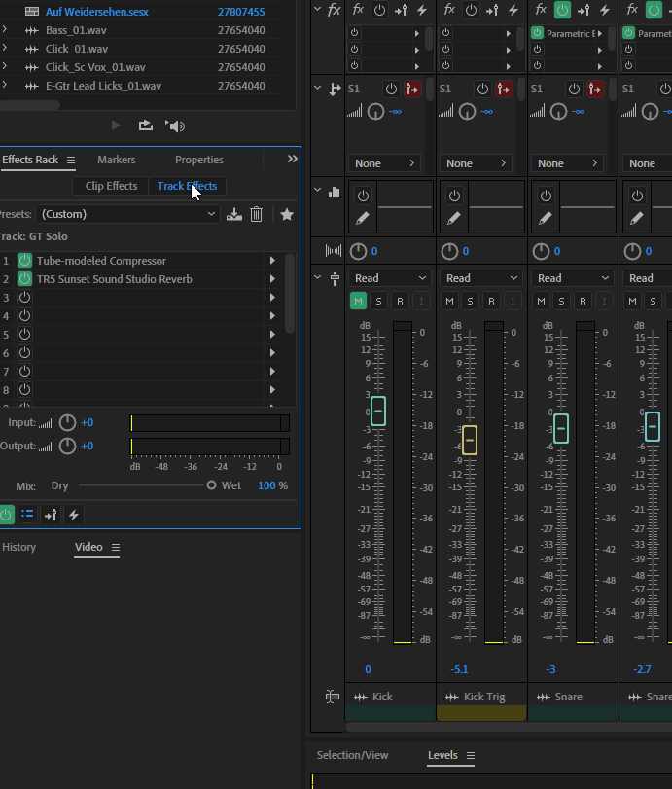Solo the Snare track

561,301
